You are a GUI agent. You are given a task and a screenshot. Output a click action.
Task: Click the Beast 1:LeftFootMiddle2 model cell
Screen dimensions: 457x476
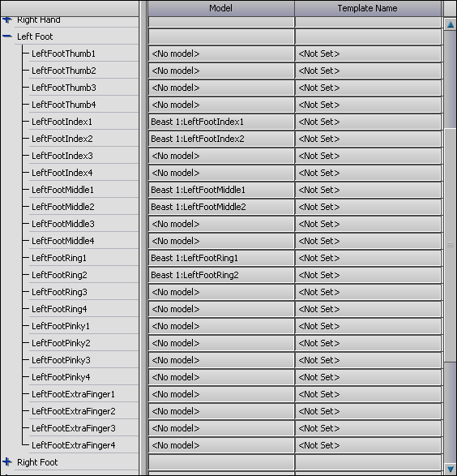pos(221,207)
